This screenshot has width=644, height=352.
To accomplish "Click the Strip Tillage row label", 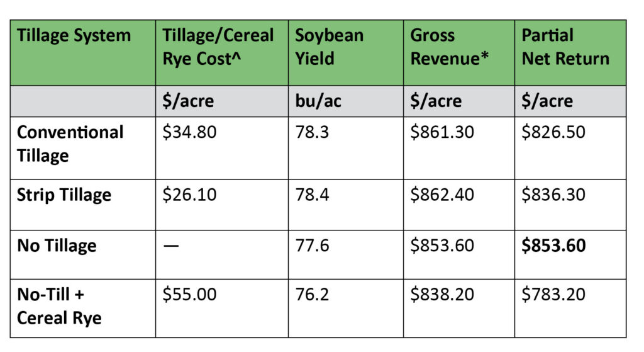I will (64, 195).
